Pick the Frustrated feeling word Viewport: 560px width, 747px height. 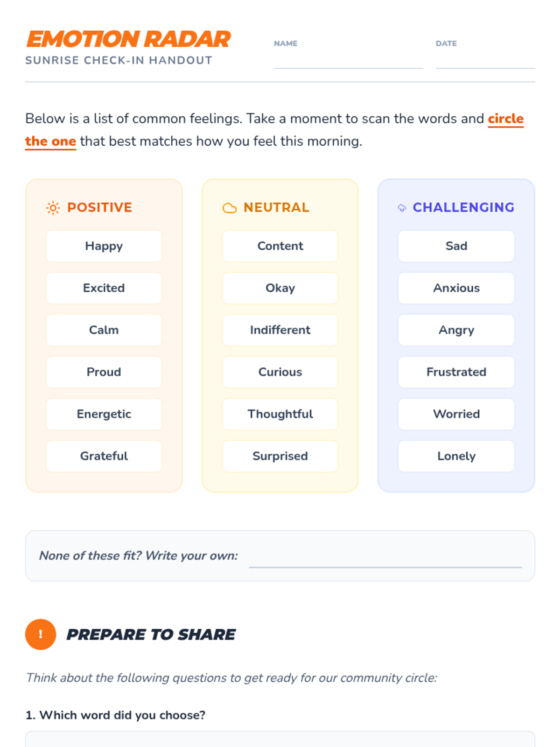[x=456, y=372]
